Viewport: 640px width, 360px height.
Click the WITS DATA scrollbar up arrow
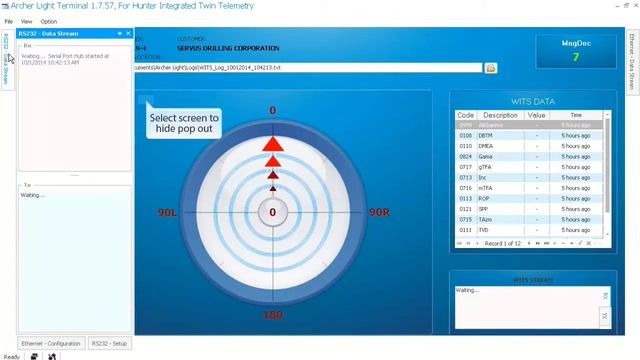607,114
